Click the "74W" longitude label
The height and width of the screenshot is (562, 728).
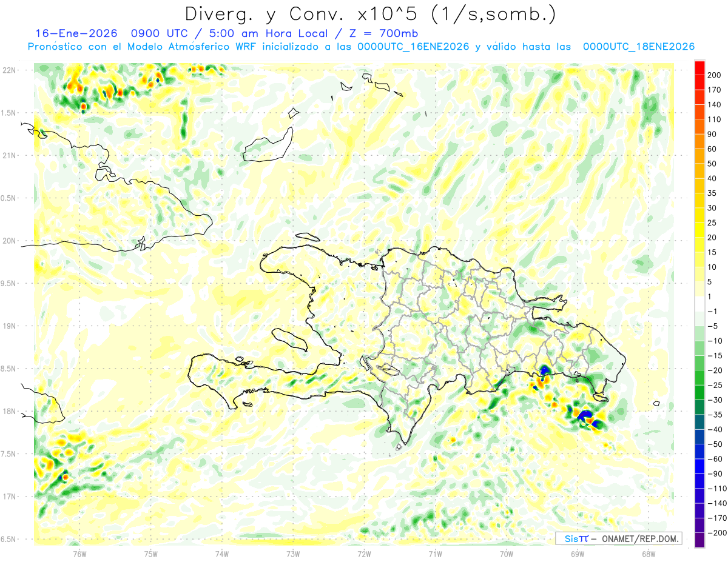222,554
